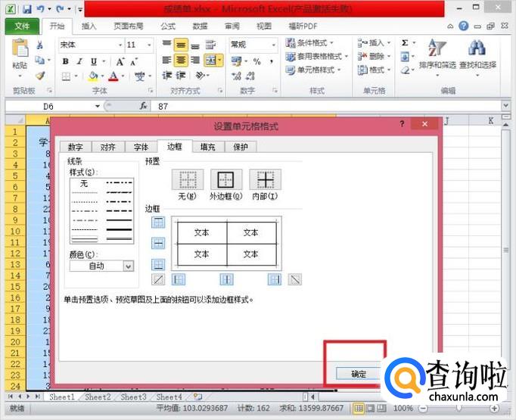The width and height of the screenshot is (516, 420).
Task: Toggle the top border button
Action: pyautogui.click(x=158, y=222)
